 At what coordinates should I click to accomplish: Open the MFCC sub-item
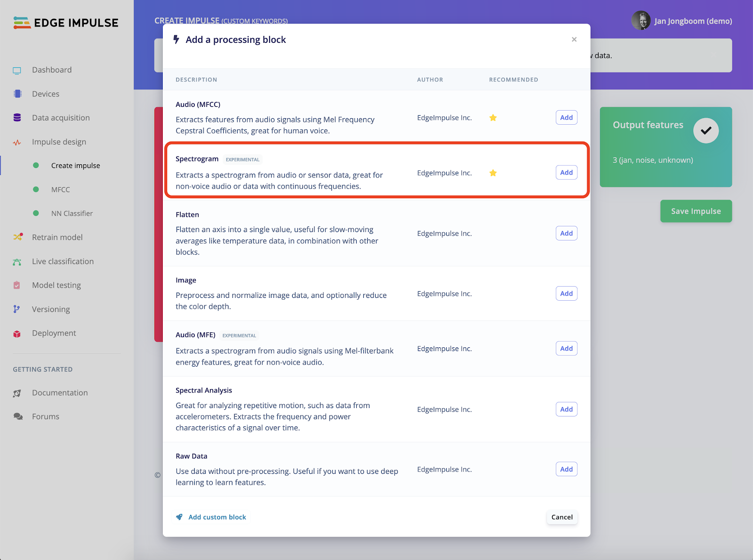[x=60, y=189]
